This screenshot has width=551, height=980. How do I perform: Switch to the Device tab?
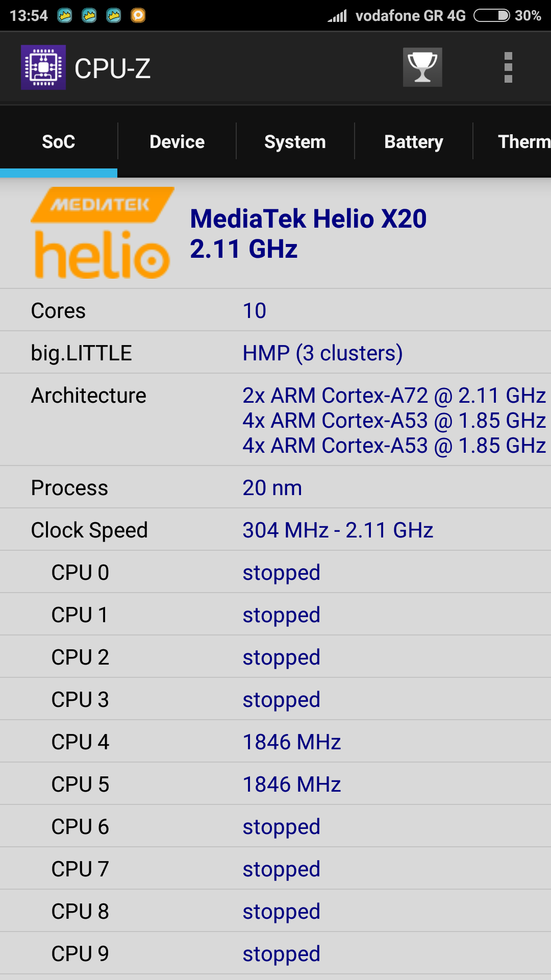pos(177,142)
